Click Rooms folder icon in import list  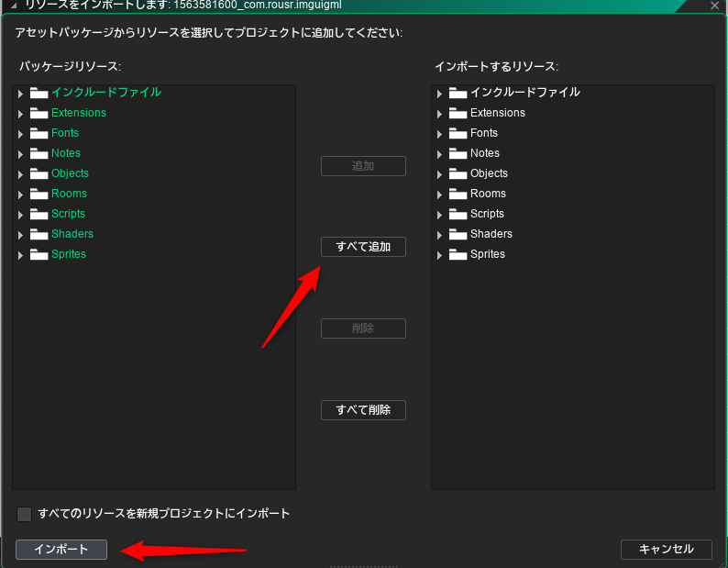458,194
